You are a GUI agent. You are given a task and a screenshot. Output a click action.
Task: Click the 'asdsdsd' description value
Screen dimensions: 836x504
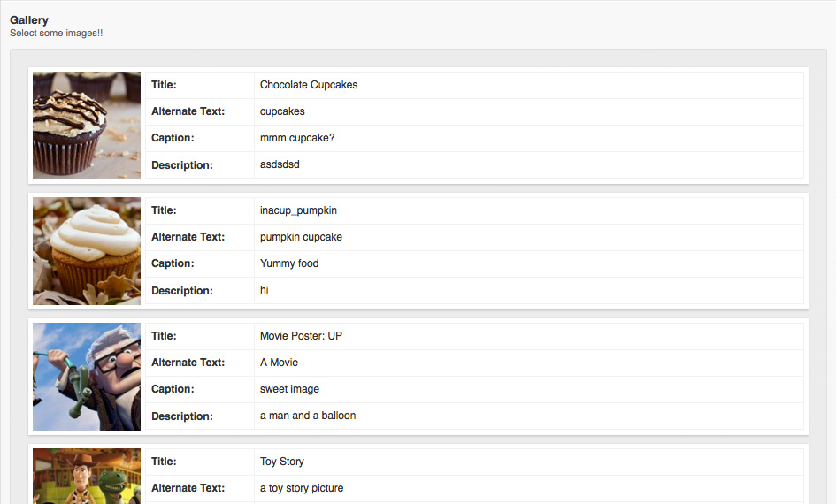pyautogui.click(x=280, y=164)
